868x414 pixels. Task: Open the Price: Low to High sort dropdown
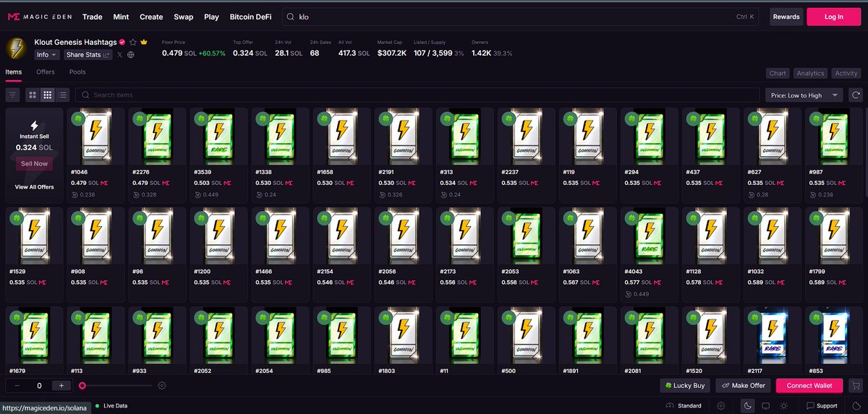[x=804, y=95]
